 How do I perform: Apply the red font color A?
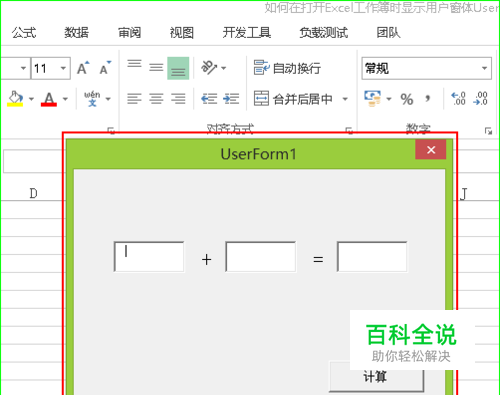(49, 99)
